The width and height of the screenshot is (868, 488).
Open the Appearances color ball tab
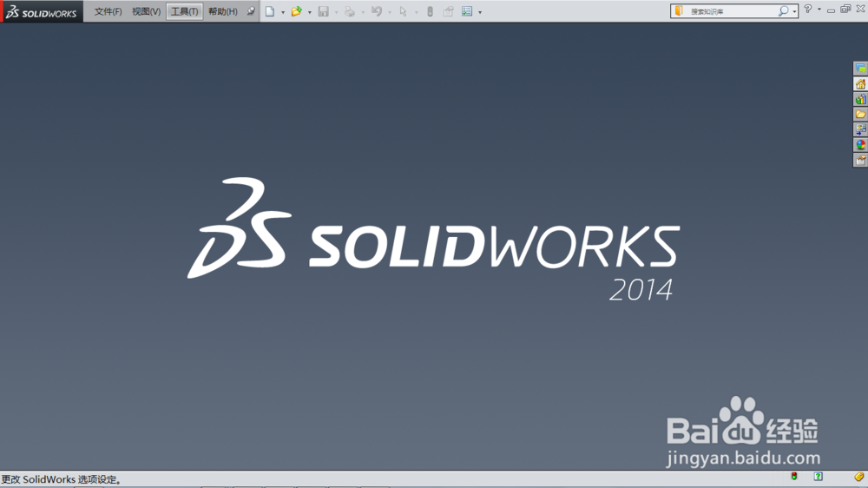860,144
